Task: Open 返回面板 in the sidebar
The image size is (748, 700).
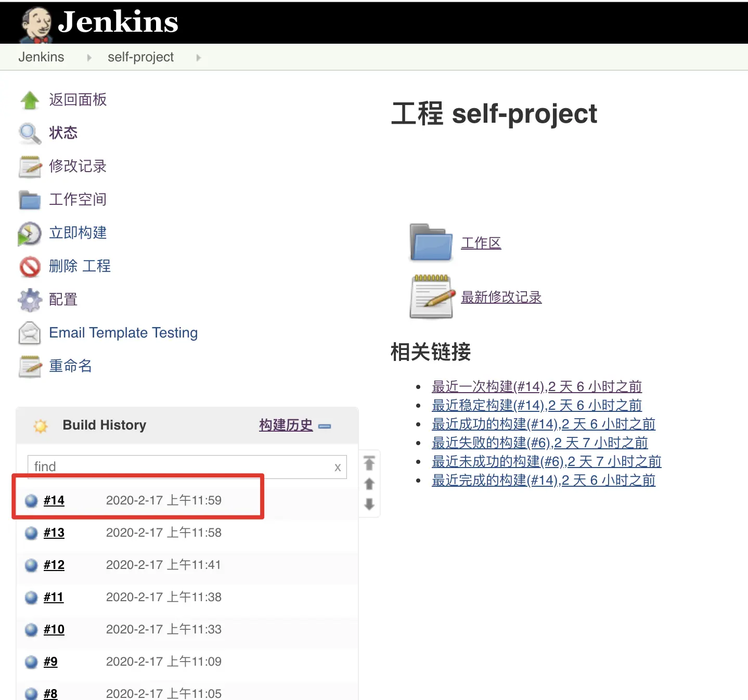Action: (x=78, y=100)
